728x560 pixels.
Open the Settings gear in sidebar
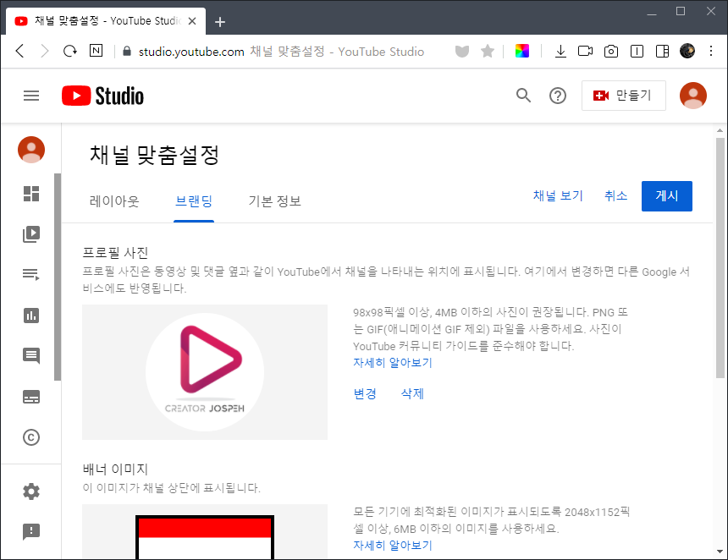[x=31, y=491]
